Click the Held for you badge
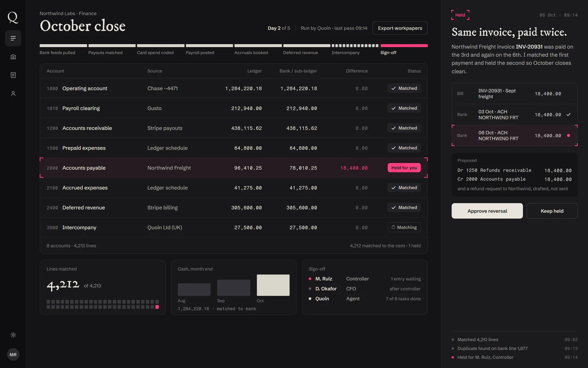 (404, 168)
